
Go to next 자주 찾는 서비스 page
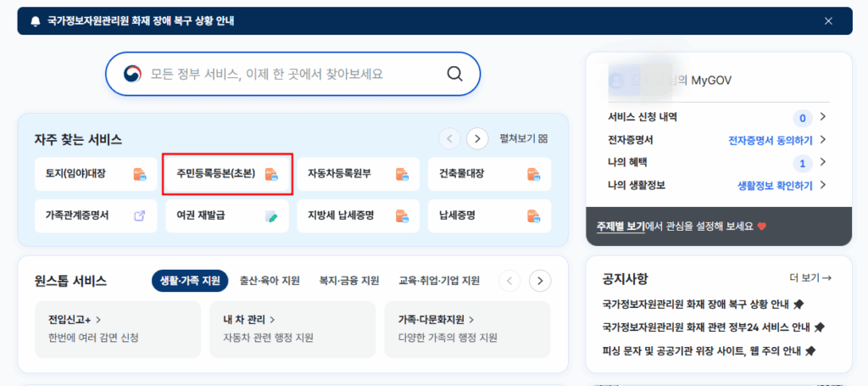coord(477,138)
